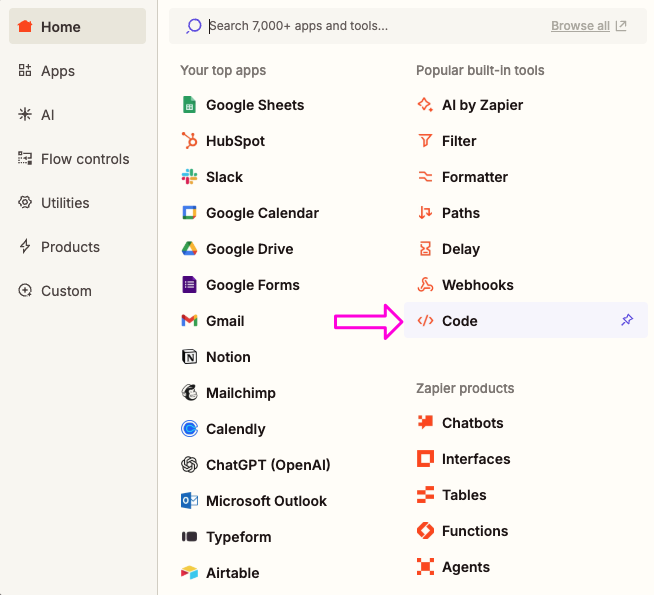Select the Delay tool label
The width and height of the screenshot is (654, 595).
click(460, 249)
